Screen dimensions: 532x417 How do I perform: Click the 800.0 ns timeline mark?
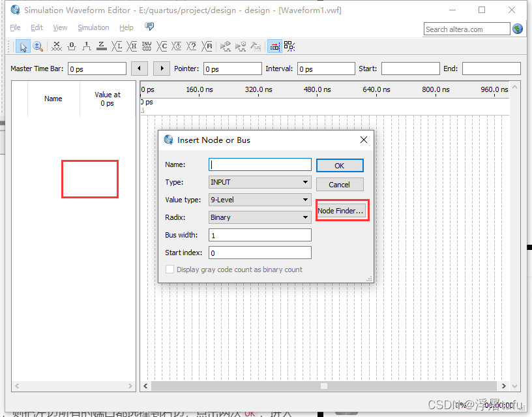[436, 89]
